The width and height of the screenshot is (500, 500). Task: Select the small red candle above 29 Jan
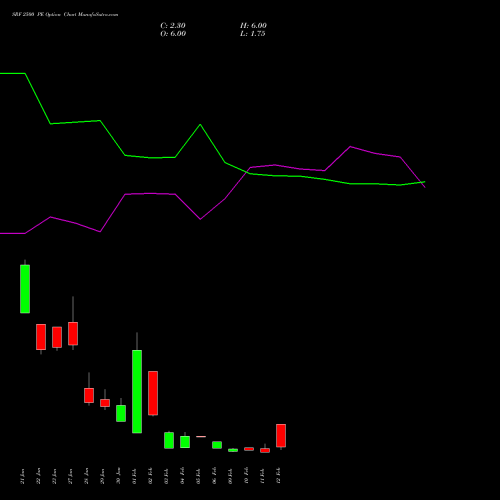(x=105, y=403)
